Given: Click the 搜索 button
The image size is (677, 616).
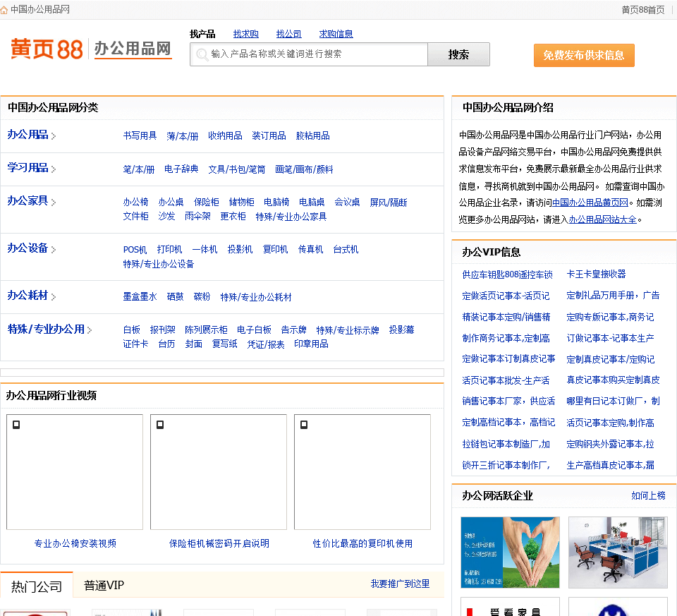Looking at the screenshot, I should [x=458, y=54].
